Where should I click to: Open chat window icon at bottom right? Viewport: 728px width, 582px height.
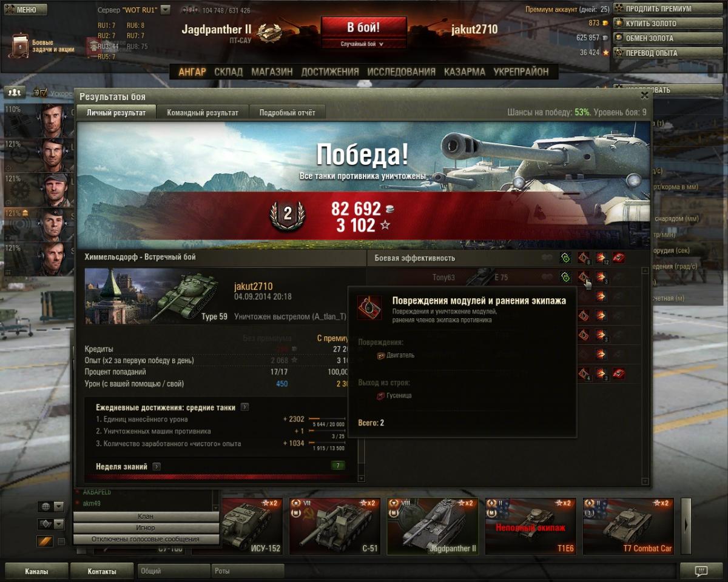click(x=701, y=571)
